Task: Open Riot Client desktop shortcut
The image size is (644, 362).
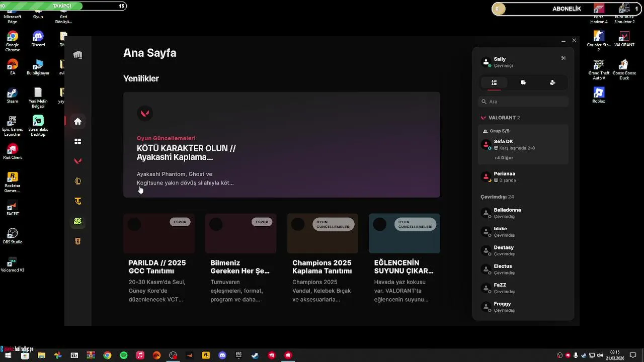Action: (x=13, y=151)
